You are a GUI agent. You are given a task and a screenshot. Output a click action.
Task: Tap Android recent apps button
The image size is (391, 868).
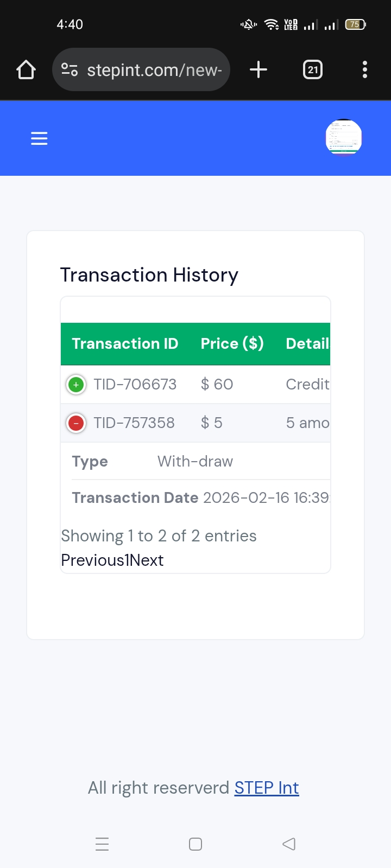coord(102,844)
